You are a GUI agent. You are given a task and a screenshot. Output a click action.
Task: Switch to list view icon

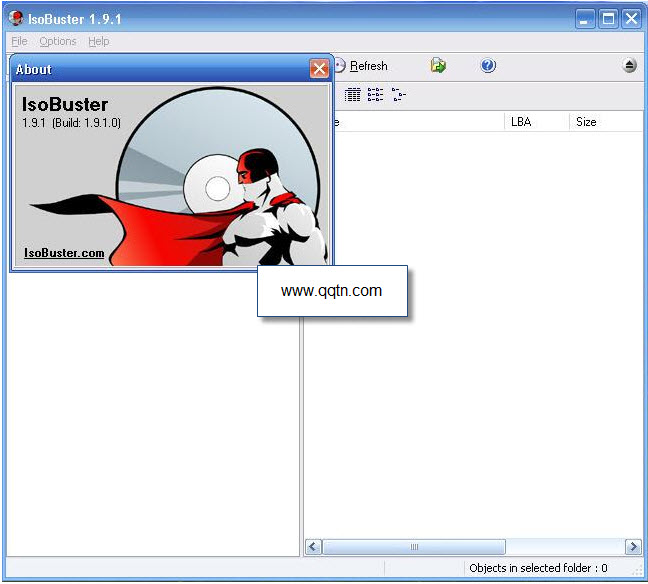click(x=375, y=95)
